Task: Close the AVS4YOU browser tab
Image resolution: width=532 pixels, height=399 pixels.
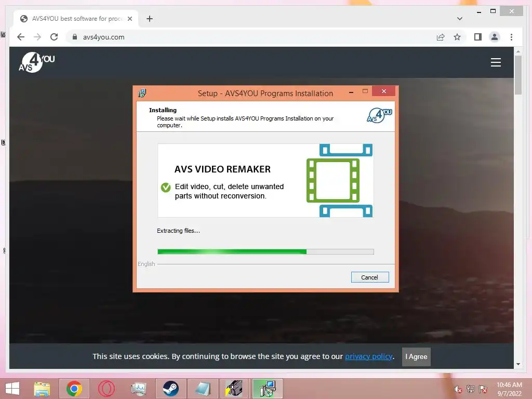Action: coord(129,19)
